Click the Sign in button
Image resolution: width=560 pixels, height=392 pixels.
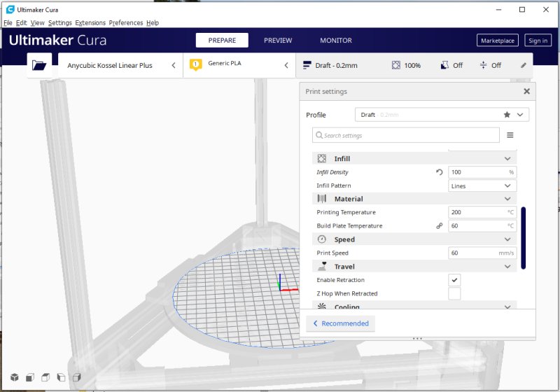[538, 41]
